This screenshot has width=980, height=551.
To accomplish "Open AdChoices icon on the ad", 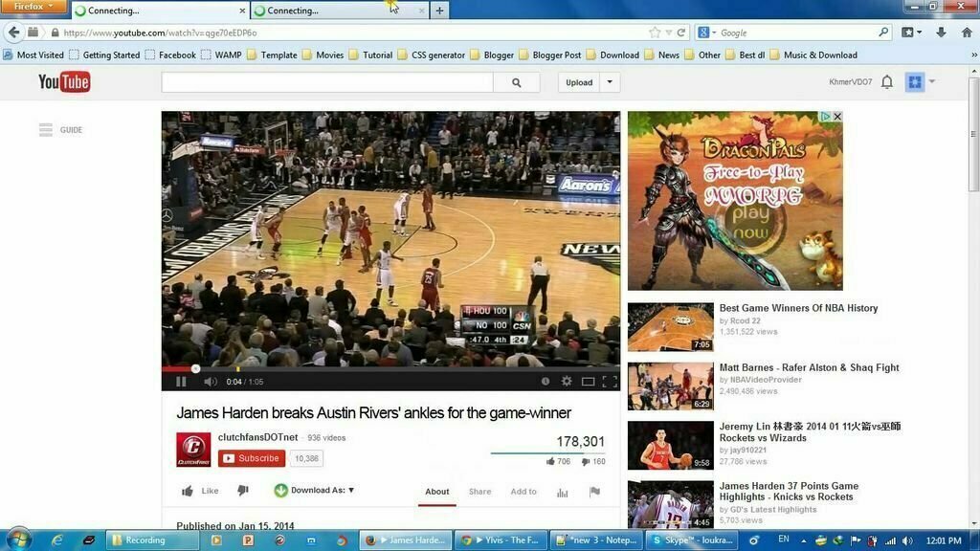I will [x=826, y=116].
